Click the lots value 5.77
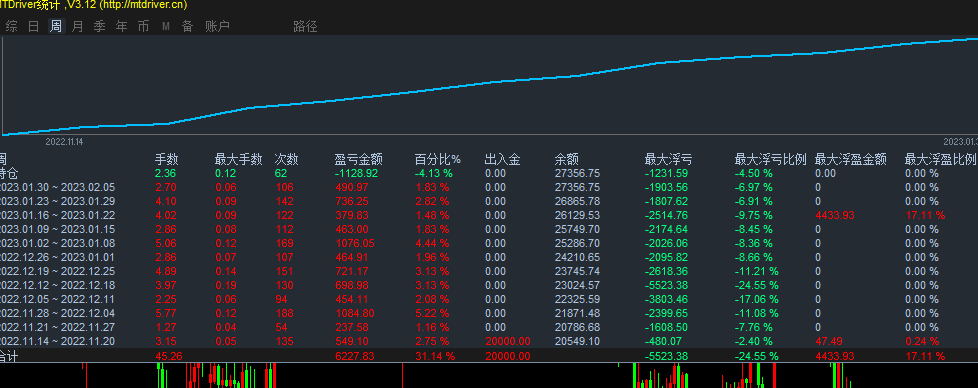 [x=166, y=313]
